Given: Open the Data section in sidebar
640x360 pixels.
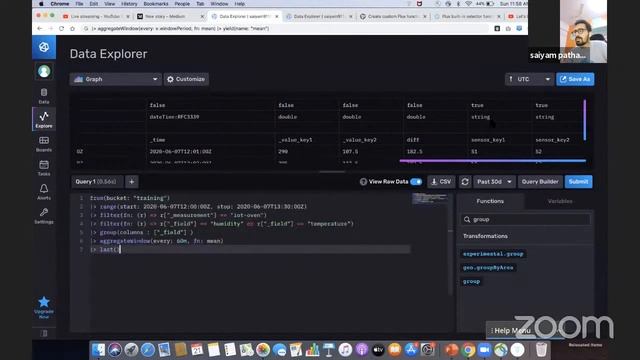Looking at the screenshot, I should point(44,96).
